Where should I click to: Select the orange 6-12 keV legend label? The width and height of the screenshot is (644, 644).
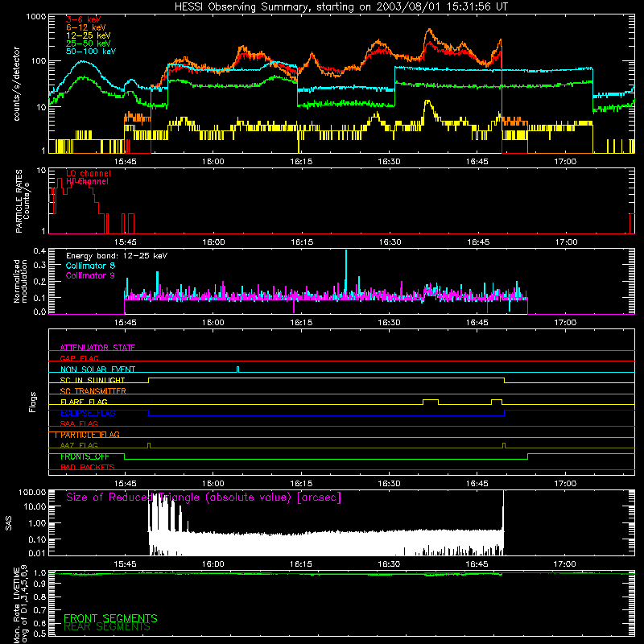click(x=85, y=27)
